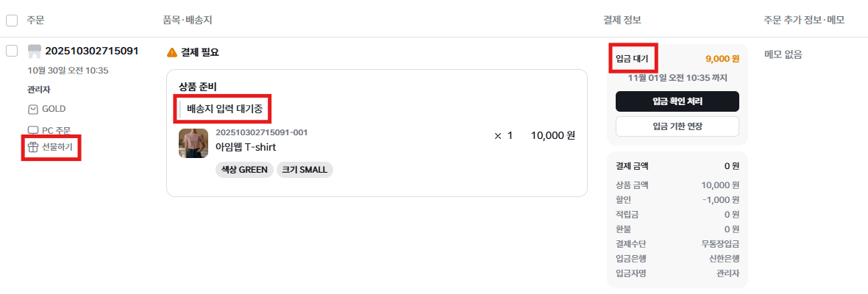The width and height of the screenshot is (868, 294).
Task: Click the 결제 정보 column header
Action: click(622, 20)
